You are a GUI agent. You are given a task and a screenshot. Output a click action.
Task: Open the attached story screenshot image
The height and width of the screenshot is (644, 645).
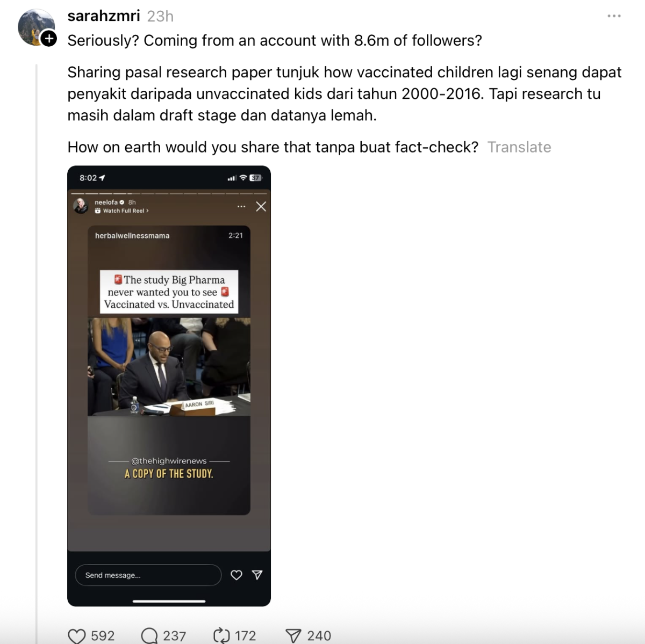[169, 386]
